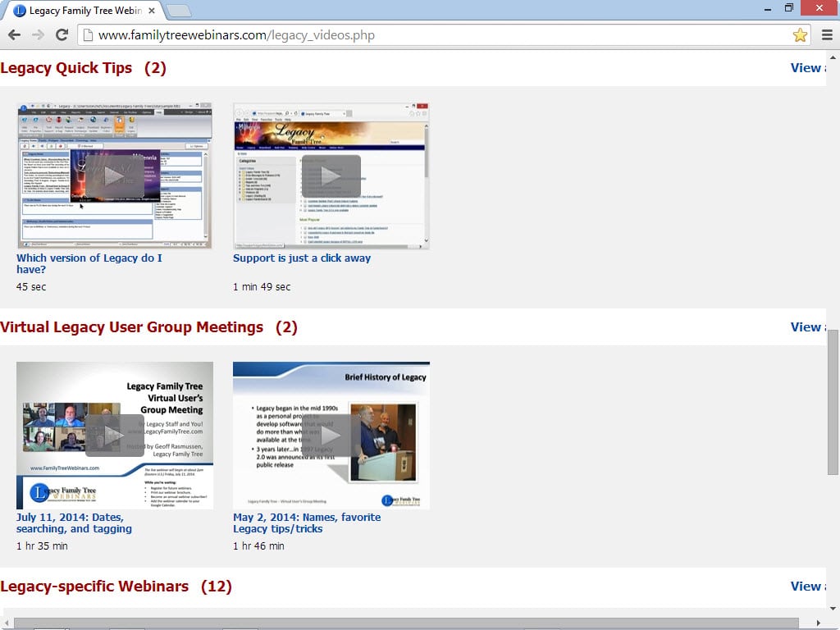Minimize the browser window
This screenshot has width=840, height=630.
click(x=768, y=8)
